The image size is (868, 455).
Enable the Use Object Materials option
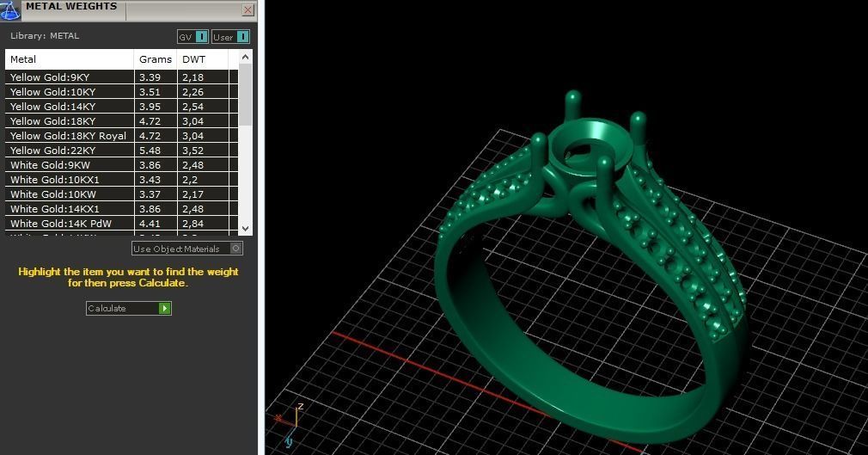(187, 249)
